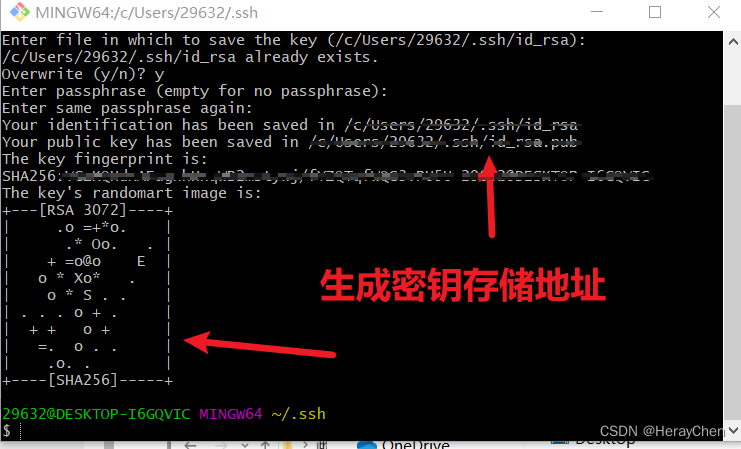Screen dimensions: 741x449
Task: Expand the recent locations chevron in Explorer
Action: [245, 445]
